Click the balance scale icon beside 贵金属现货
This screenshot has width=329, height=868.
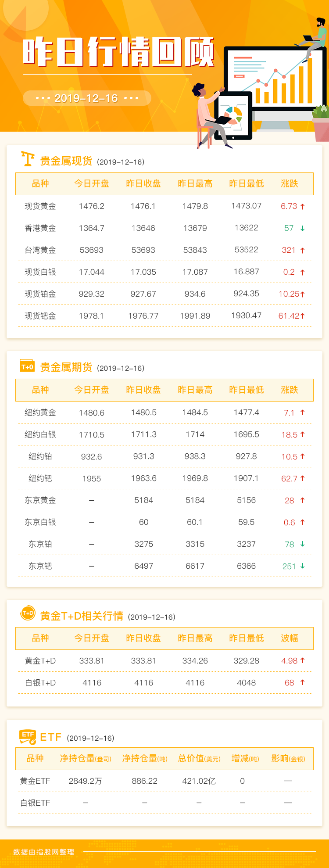tap(28, 159)
